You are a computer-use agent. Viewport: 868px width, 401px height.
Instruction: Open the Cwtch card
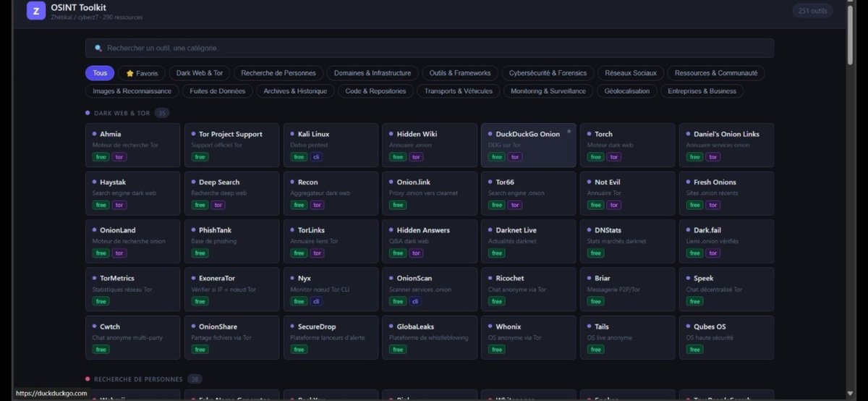tap(132, 337)
